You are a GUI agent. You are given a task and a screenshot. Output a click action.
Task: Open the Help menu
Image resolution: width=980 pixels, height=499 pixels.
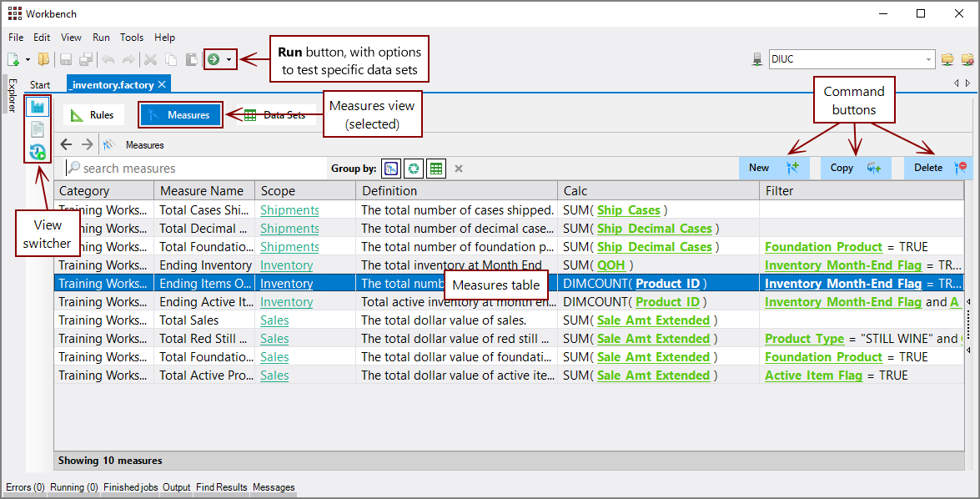[165, 38]
